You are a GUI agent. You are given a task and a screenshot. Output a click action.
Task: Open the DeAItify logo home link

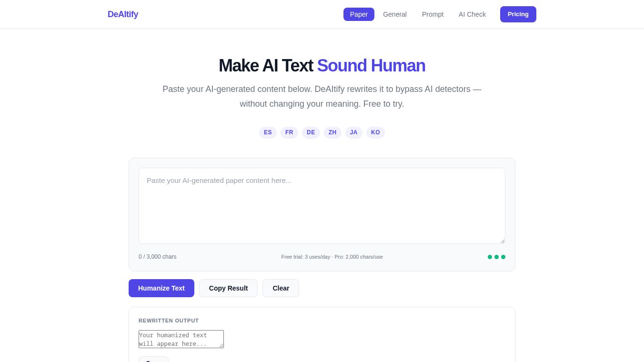[123, 14]
